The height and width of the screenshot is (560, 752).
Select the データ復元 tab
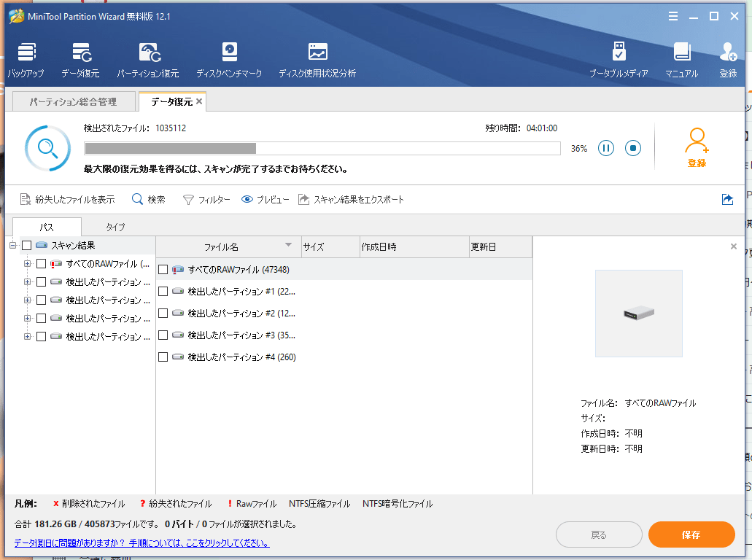tap(171, 101)
